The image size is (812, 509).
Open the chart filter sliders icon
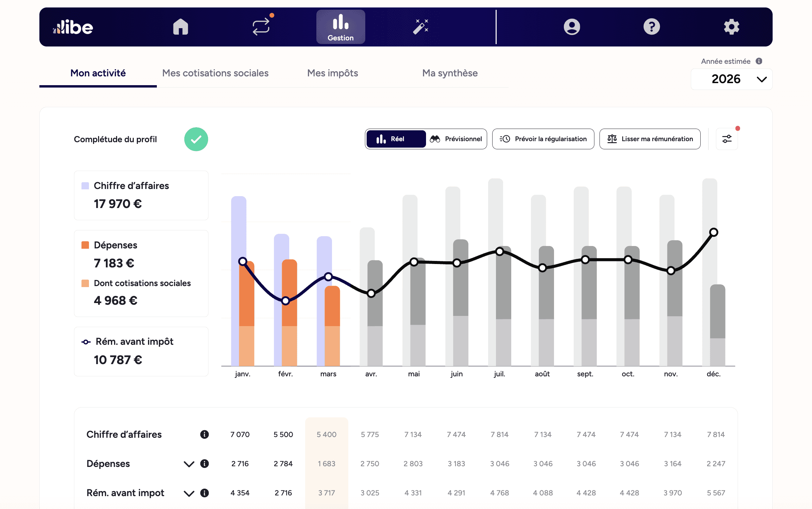click(726, 139)
